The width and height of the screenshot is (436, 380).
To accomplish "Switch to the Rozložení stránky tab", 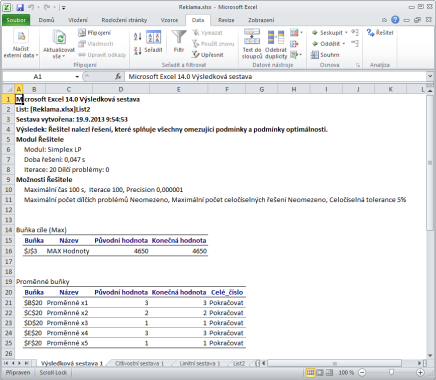I will (x=124, y=20).
